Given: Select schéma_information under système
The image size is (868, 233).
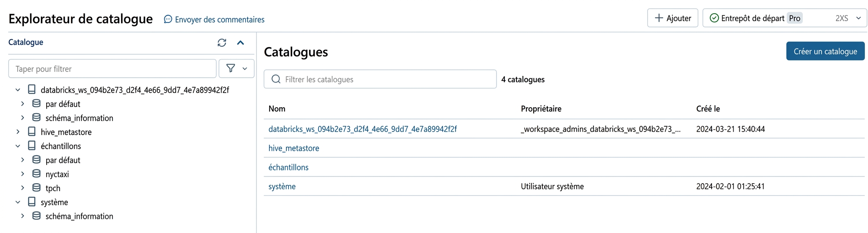Looking at the screenshot, I should [79, 216].
